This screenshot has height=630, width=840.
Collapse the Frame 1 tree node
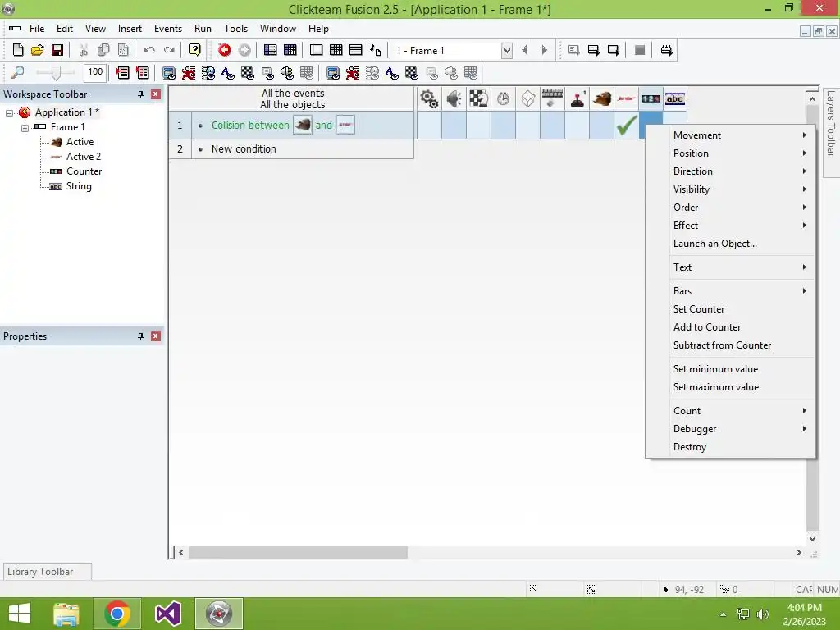click(25, 127)
